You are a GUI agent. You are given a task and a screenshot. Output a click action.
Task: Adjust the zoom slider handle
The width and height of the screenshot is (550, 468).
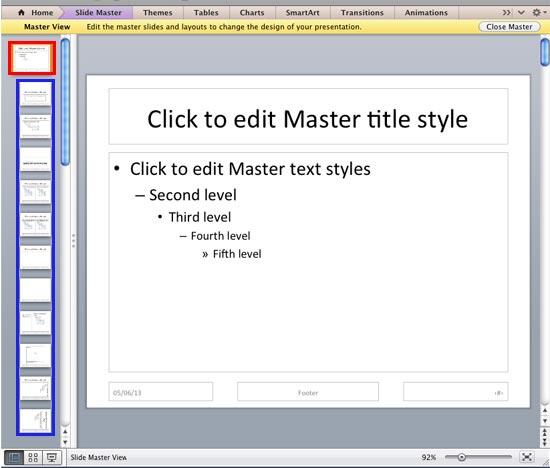click(462, 457)
